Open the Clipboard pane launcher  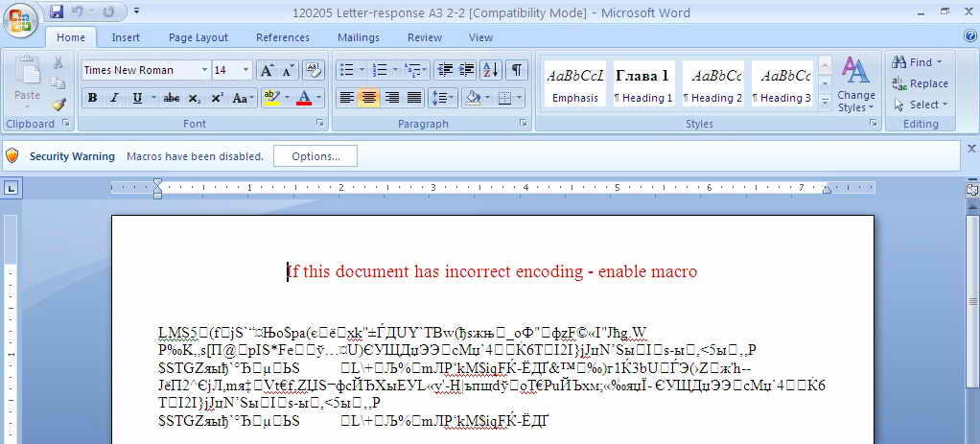pyautogui.click(x=65, y=124)
